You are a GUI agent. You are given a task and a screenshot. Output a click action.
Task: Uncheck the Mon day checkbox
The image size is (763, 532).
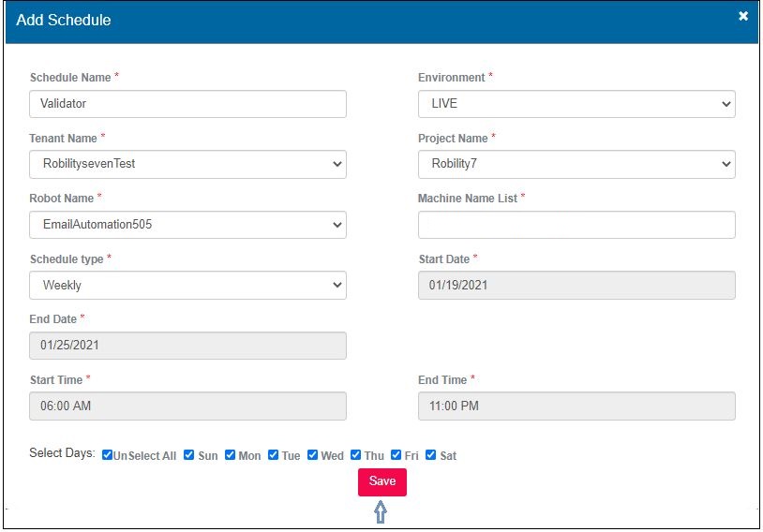coord(231,455)
